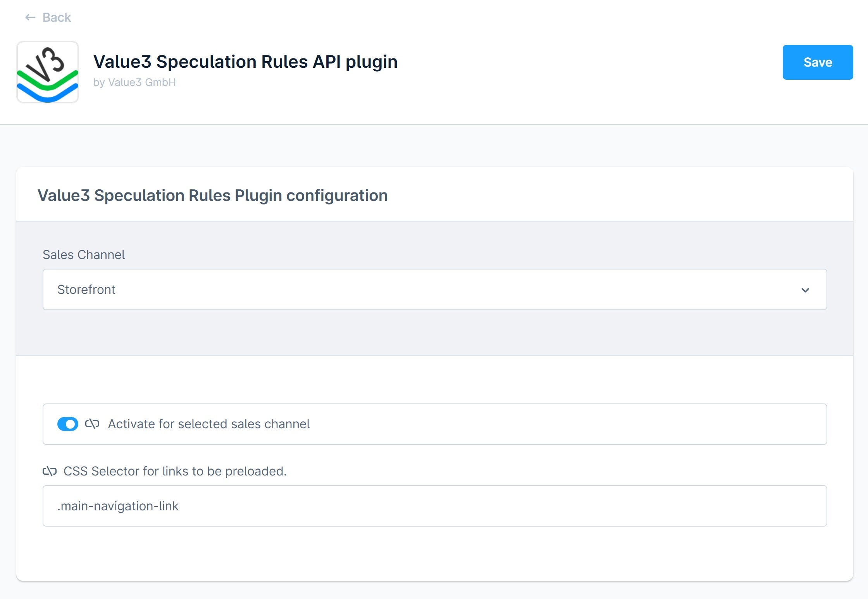Click the Value3 plugin logo
The width and height of the screenshot is (868, 599).
click(48, 72)
